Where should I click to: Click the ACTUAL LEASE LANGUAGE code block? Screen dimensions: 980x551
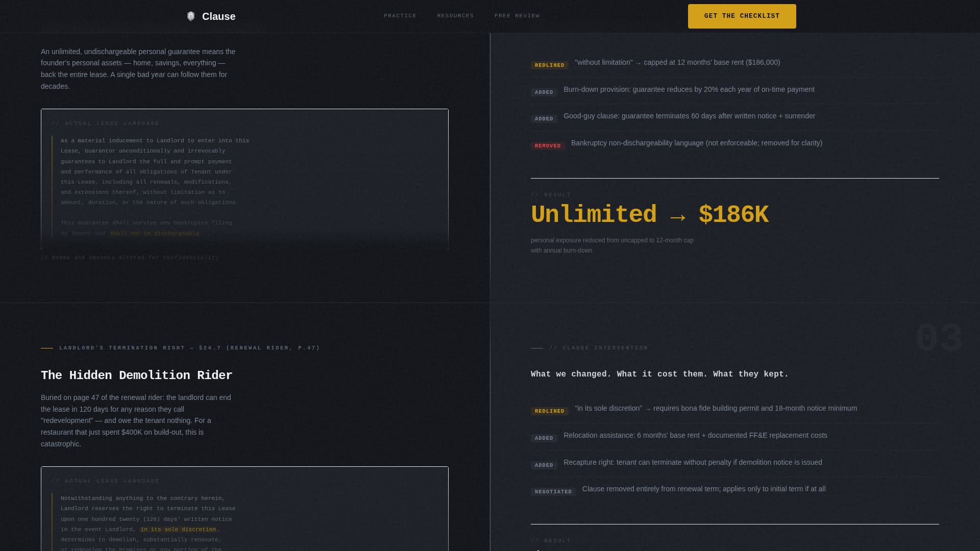244,179
